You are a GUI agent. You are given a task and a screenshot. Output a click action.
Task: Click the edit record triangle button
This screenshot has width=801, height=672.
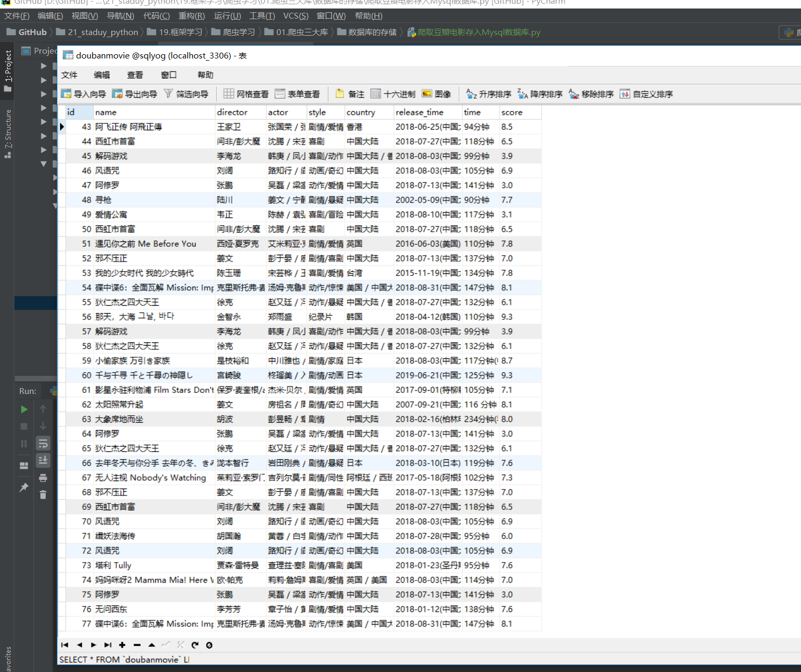(151, 645)
